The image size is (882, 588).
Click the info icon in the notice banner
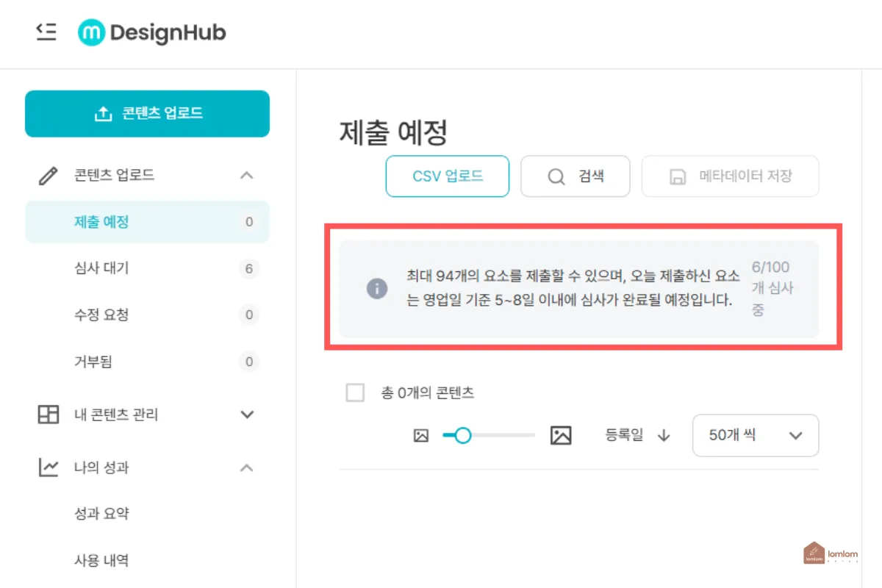point(377,289)
